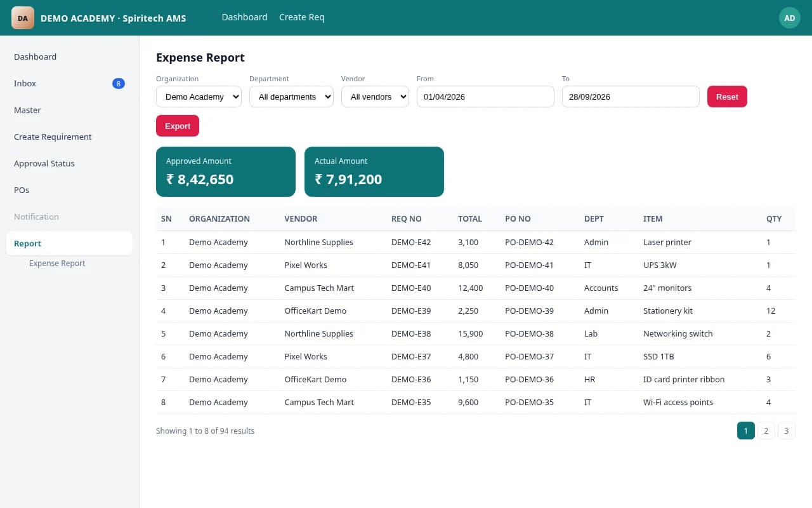
Task: Click the ID card printer ribbon item
Action: click(684, 379)
